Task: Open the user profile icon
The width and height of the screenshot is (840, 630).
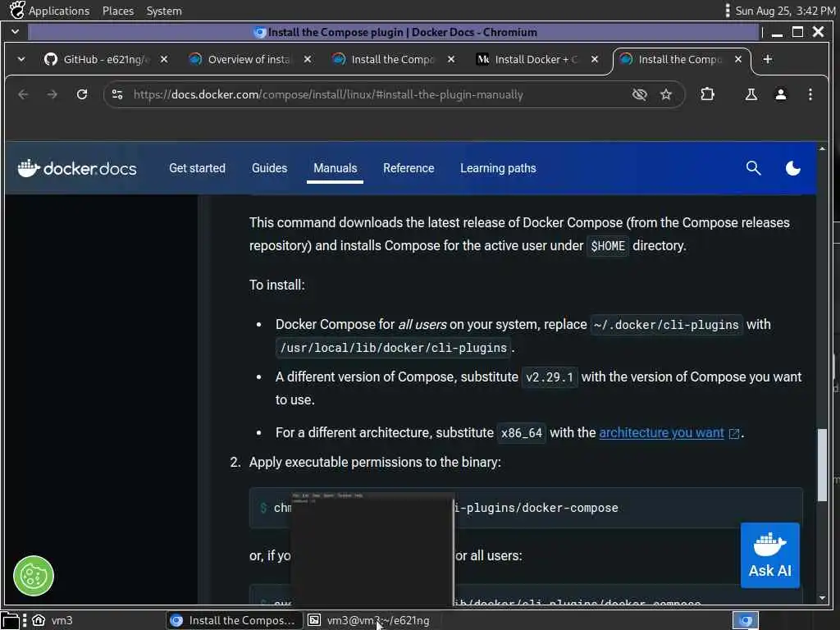Action: (x=781, y=95)
